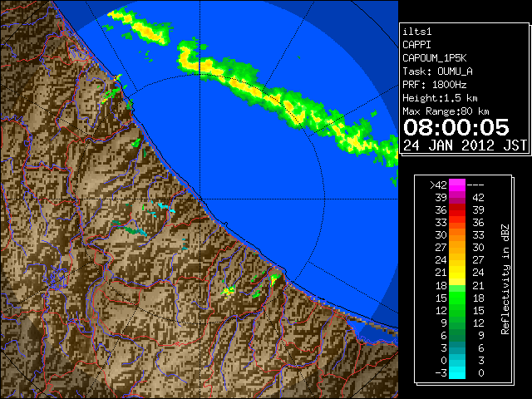Click the 'Task: OUMU_A' line
Screen dimensions: 532x399
point(438,71)
